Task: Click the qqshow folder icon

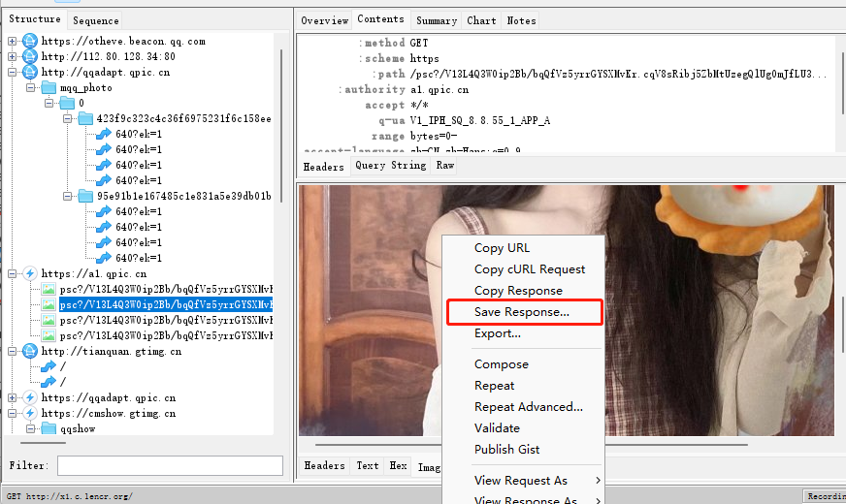Action: (x=49, y=428)
